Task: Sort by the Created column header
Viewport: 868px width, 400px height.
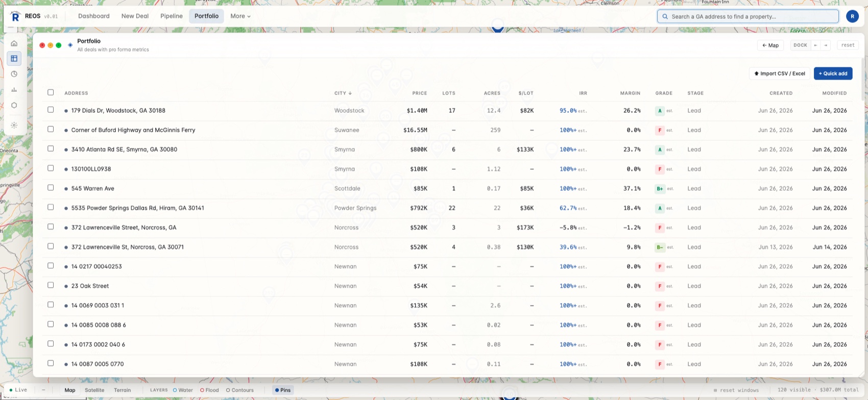Action: (781, 93)
